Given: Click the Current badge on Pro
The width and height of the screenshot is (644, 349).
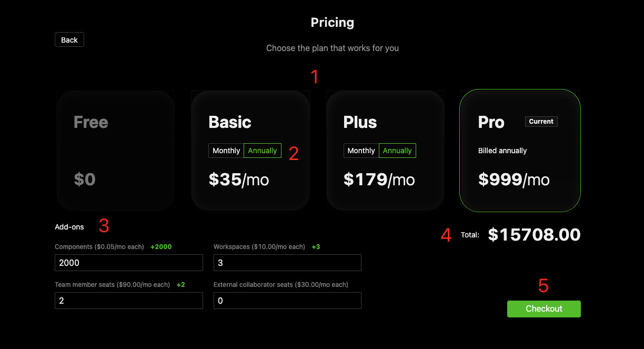Looking at the screenshot, I should point(541,122).
